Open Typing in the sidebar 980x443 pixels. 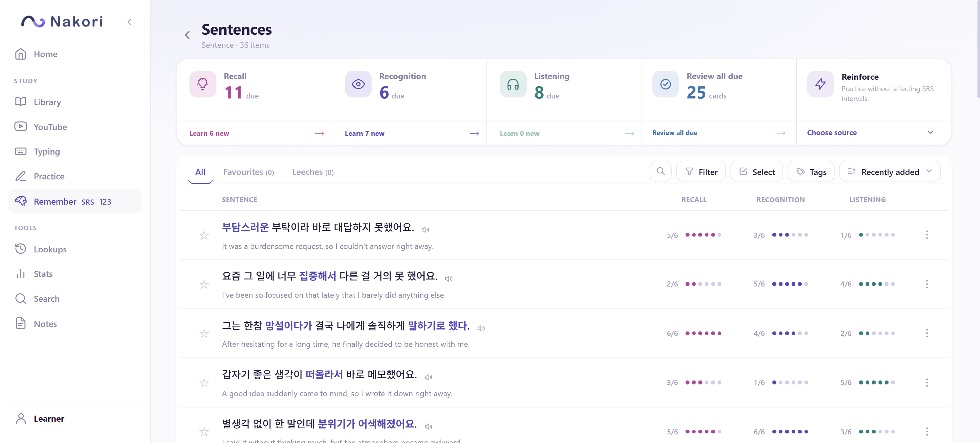75,151
